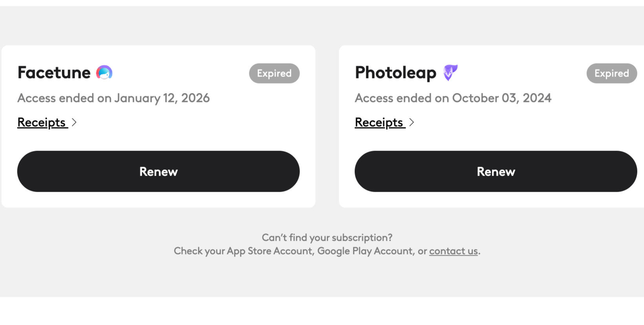Image resolution: width=644 pixels, height=325 pixels.
Task: Click the January 12, 2026 access date
Action: coord(162,98)
